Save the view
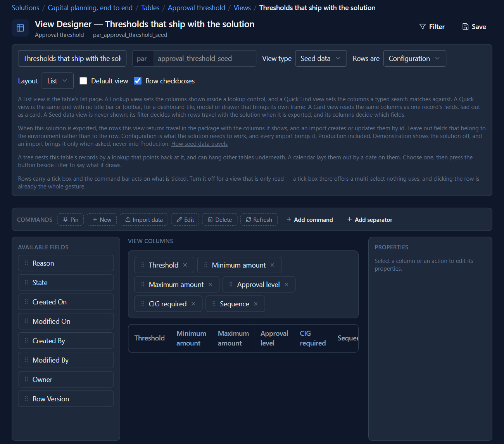The height and width of the screenshot is (444, 504). (474, 27)
